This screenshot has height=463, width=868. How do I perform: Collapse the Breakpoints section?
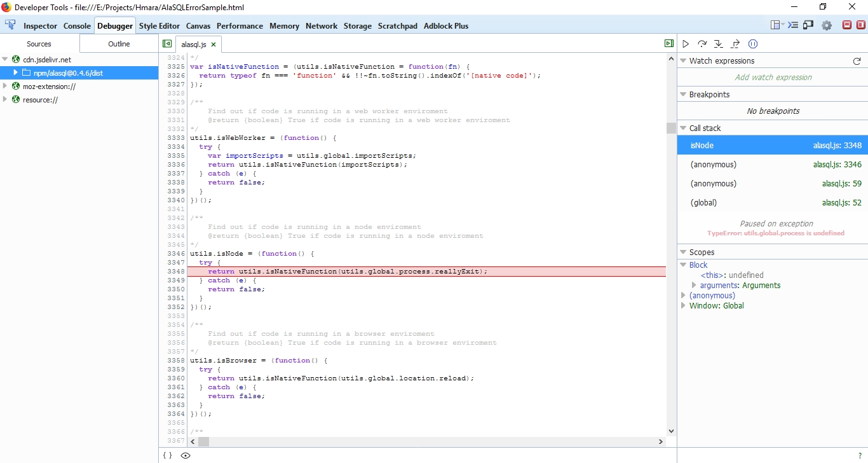(x=682, y=94)
